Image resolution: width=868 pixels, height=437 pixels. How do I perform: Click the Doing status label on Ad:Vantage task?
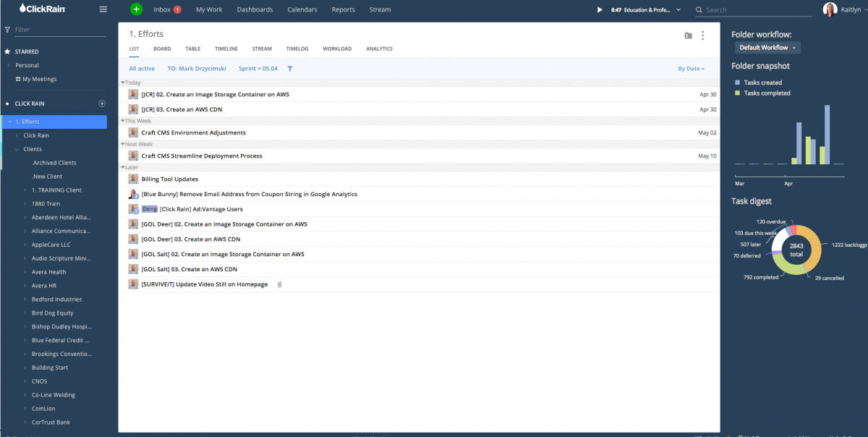click(x=150, y=209)
